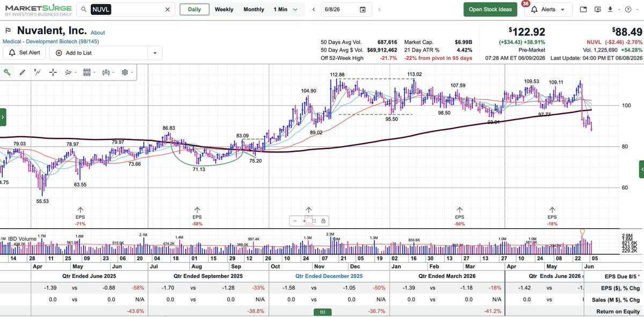Image resolution: width=644 pixels, height=317 pixels.
Task: Click the Market Cap. $6.99B value
Action: tap(465, 42)
